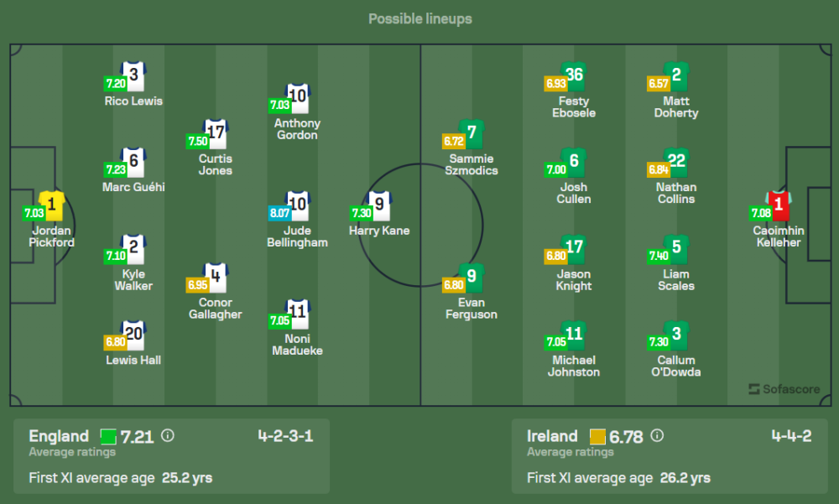This screenshot has height=504, width=839.
Task: Click Jordan Pickford's yellow goalkeeper jersey
Action: point(52,204)
